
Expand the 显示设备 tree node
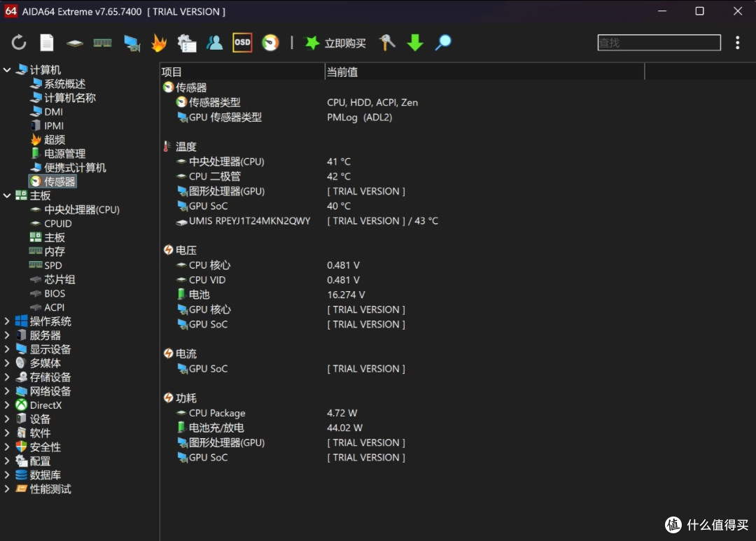click(x=7, y=349)
